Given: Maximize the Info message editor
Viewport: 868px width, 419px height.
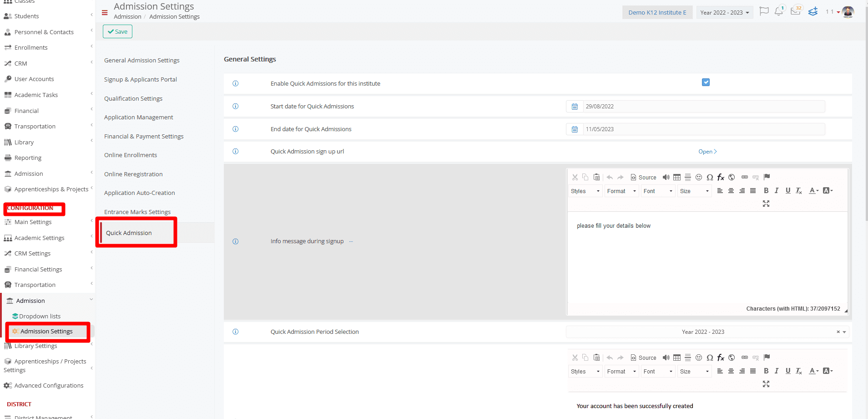Looking at the screenshot, I should [766, 204].
